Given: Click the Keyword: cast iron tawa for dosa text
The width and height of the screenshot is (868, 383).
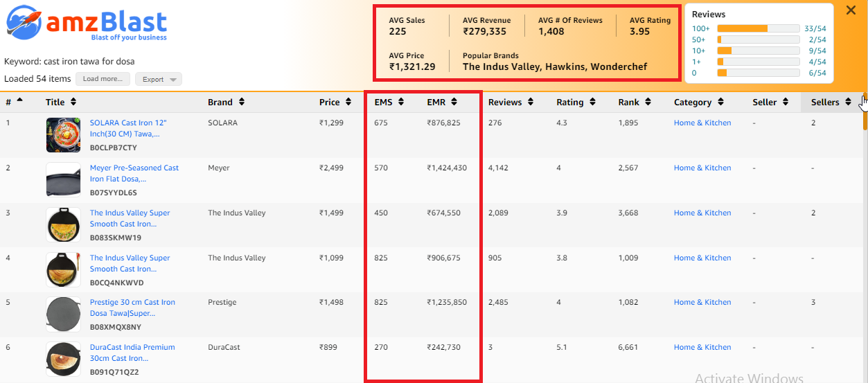Looking at the screenshot, I should [69, 62].
